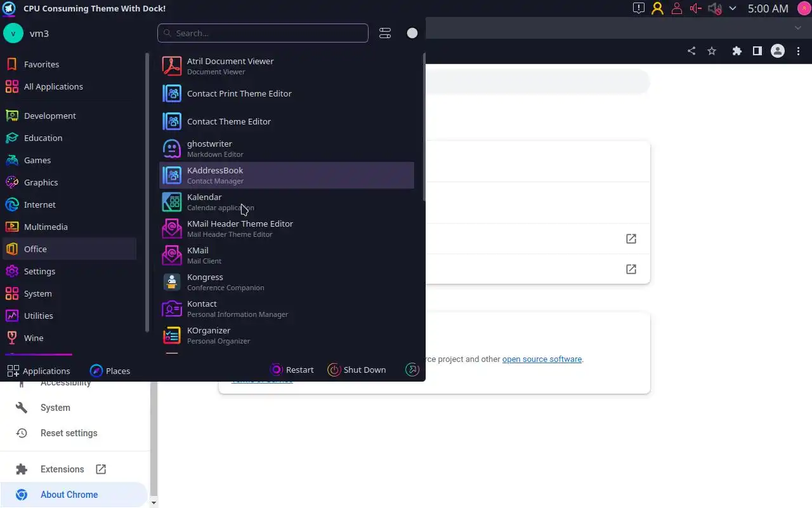Click the Shut Down button
The height and width of the screenshot is (508, 812).
357,370
